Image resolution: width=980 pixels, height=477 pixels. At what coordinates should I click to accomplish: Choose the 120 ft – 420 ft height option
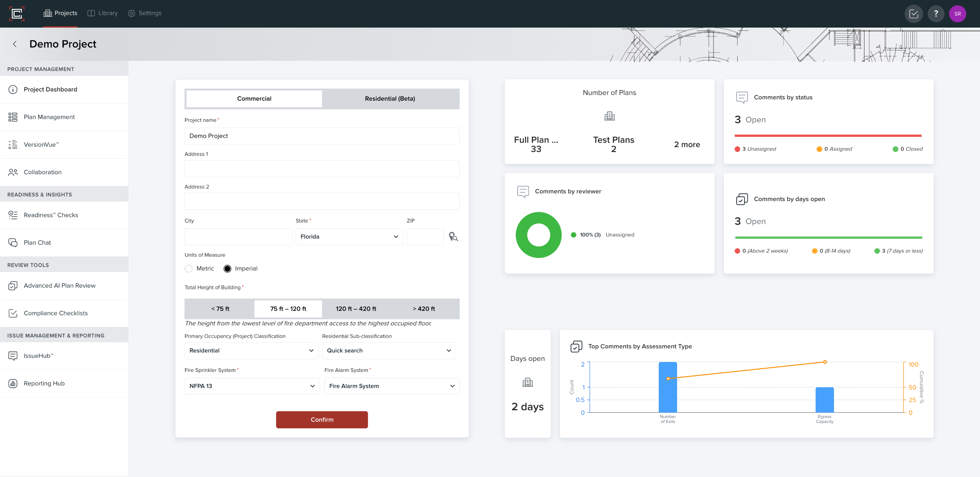(x=356, y=309)
